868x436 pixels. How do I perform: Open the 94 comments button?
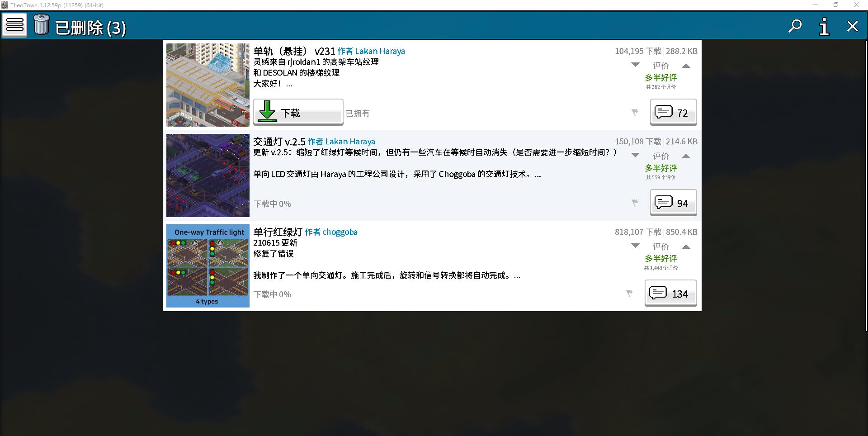coord(673,203)
